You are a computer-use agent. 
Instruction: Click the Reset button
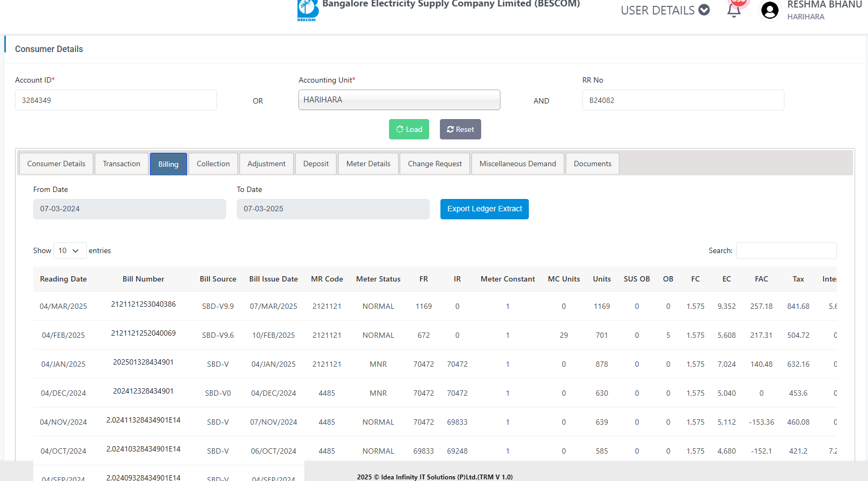[x=460, y=129]
